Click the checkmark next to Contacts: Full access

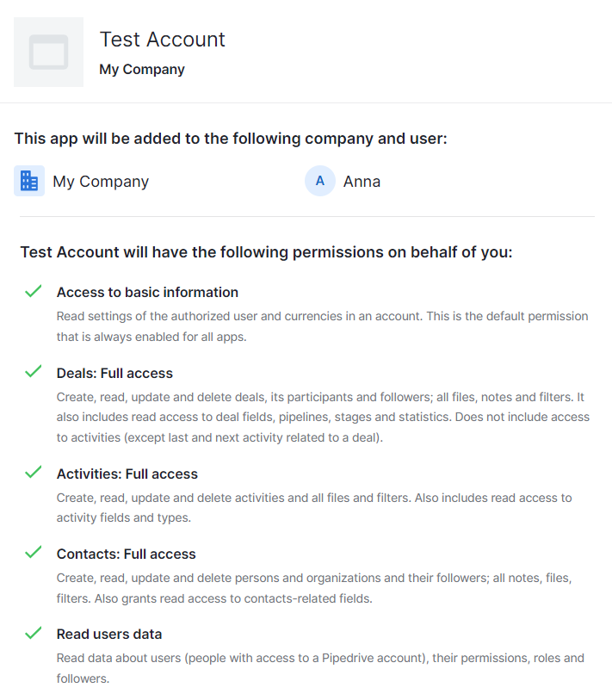pos(34,553)
